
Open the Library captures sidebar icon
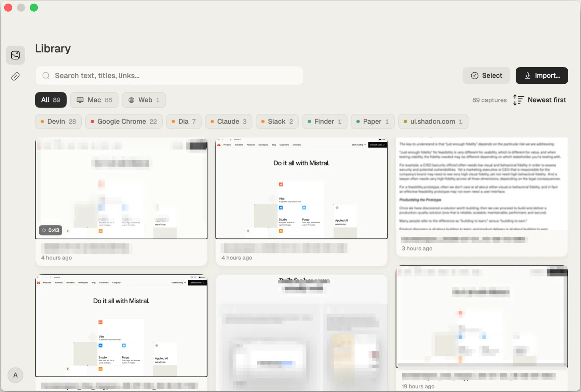15,55
